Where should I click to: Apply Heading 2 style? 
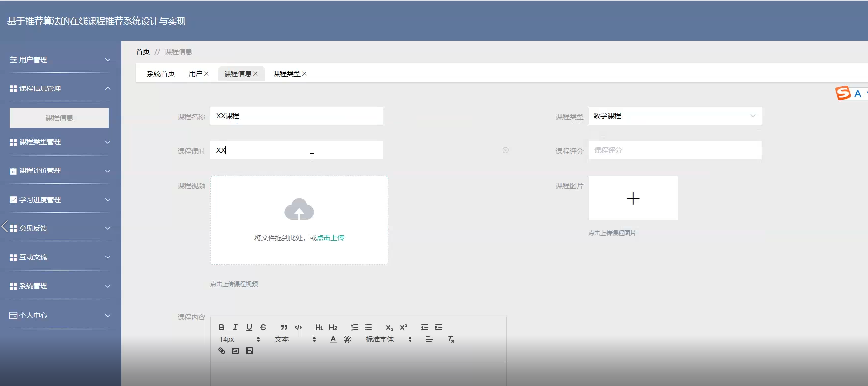[333, 327]
